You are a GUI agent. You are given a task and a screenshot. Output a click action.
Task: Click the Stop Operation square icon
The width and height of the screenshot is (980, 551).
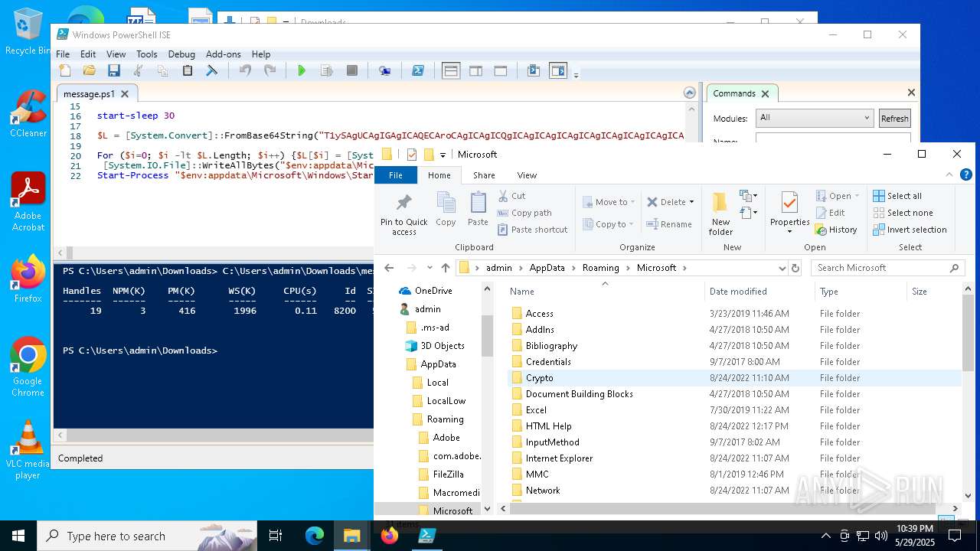coord(352,70)
